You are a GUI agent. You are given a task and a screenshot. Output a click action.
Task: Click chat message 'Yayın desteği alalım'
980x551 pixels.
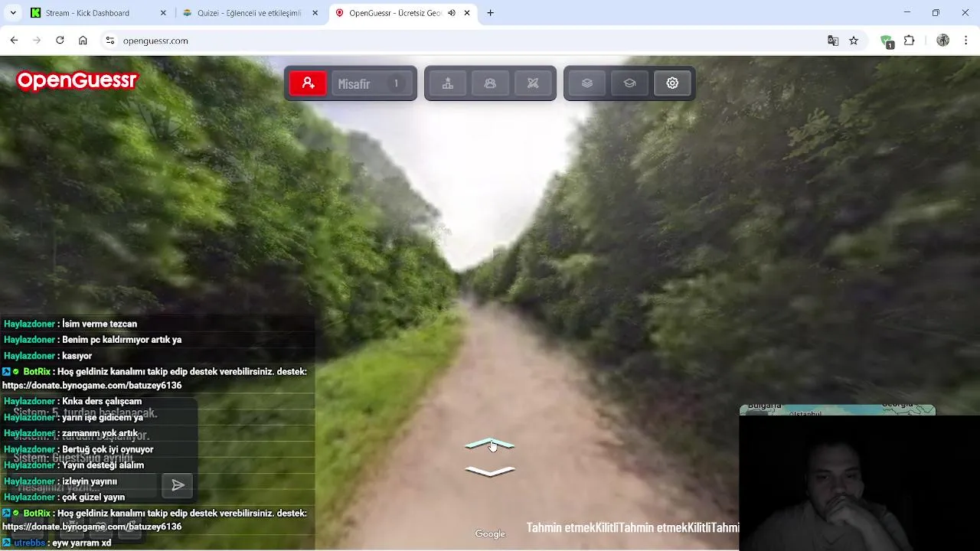coord(103,465)
